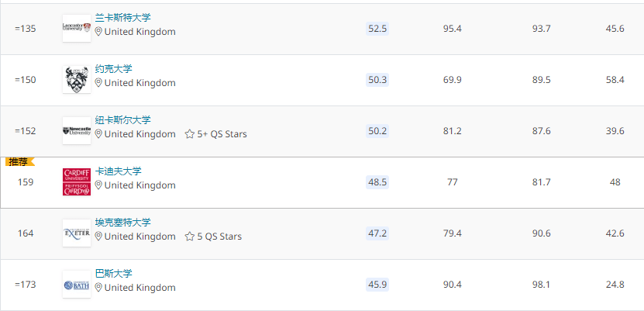The width and height of the screenshot is (644, 311).
Task: Open the 埃克塞特大学 university link
Action: 122,222
